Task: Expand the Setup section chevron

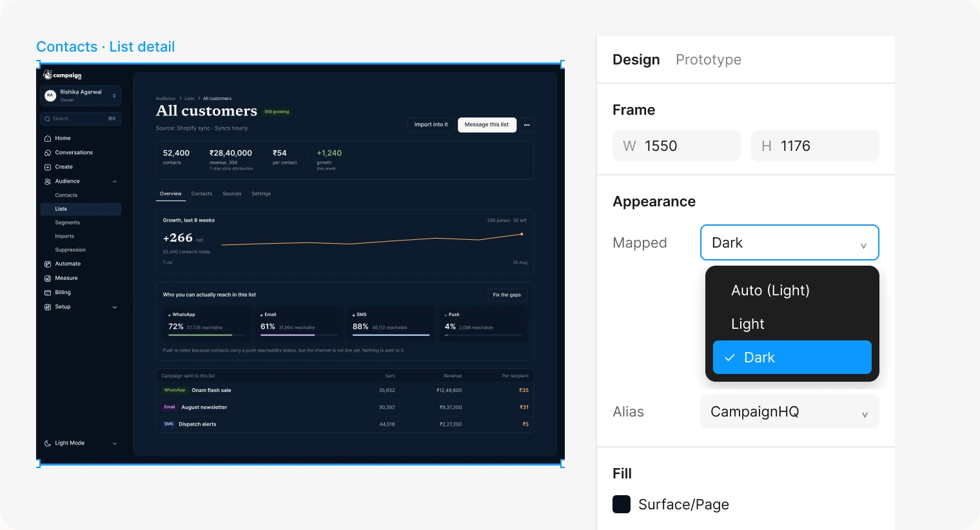Action: tap(115, 307)
